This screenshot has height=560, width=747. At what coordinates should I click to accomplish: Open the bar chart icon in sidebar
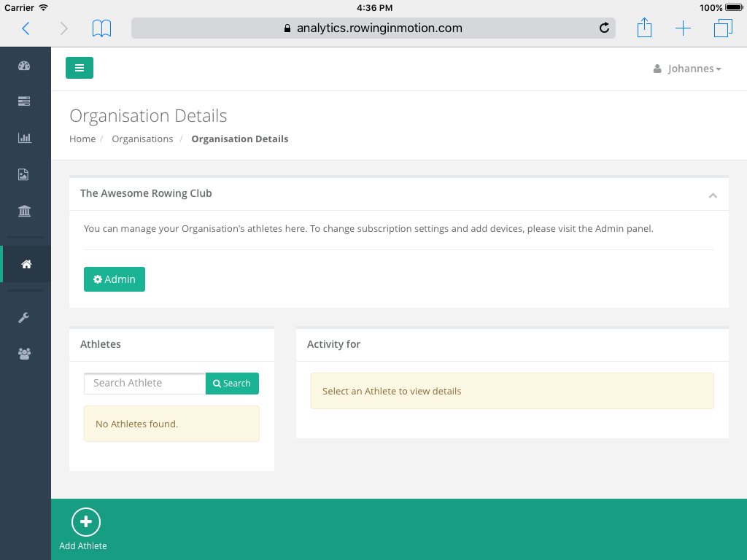tap(24, 138)
